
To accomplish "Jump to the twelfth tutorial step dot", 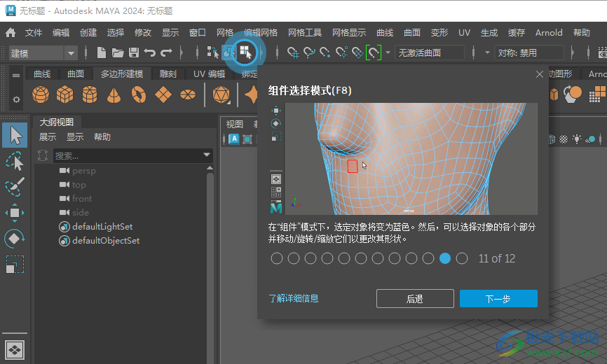I will 462,258.
